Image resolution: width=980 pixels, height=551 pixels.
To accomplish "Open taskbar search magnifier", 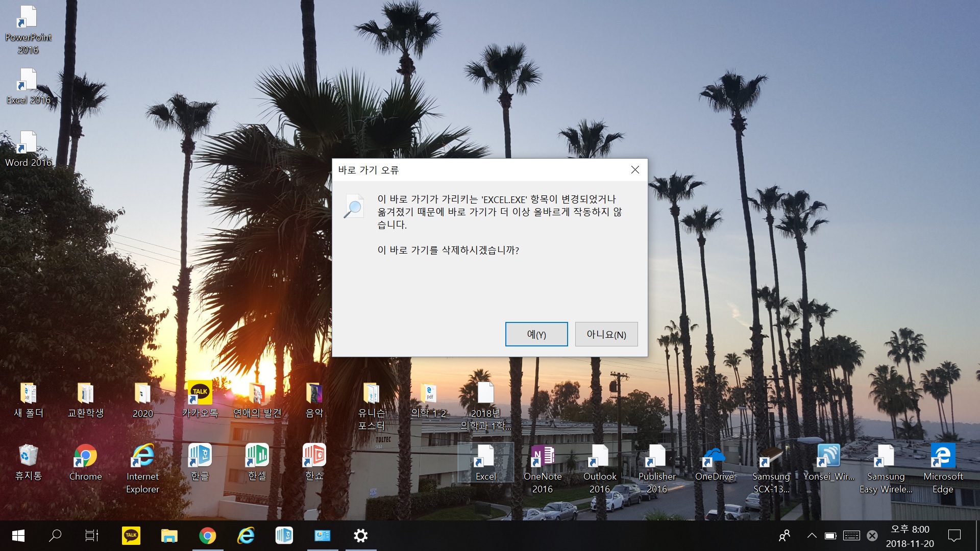I will (55, 536).
